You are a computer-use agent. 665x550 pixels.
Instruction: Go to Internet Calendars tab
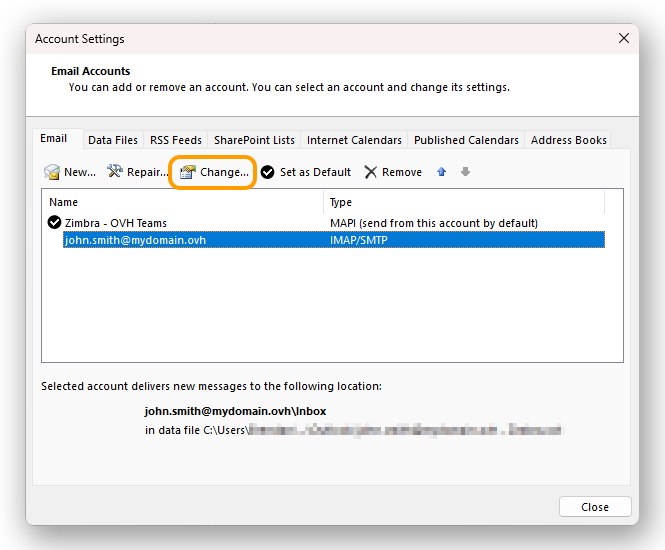[354, 140]
